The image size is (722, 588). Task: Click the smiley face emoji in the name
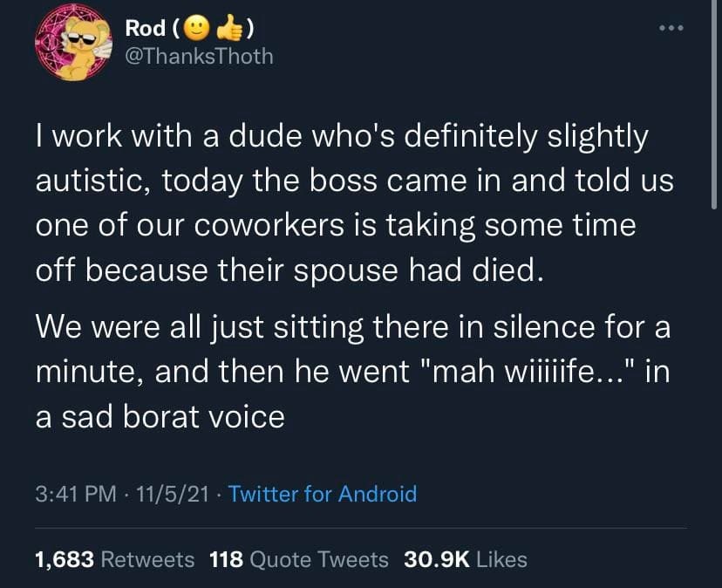[198, 30]
